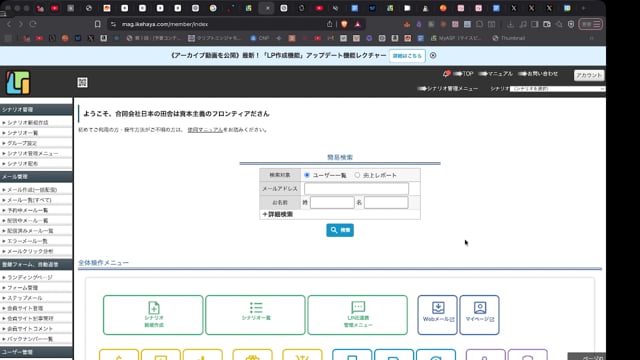Image resolution: width=640 pixels, height=360 pixels.
Task: Click the シナリオ新規作成 tile icon
Action: 153,315
